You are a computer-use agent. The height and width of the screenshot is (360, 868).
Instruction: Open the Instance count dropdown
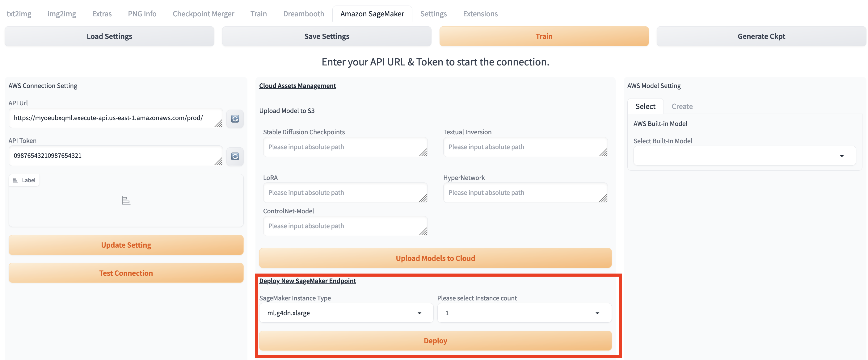[x=524, y=313]
